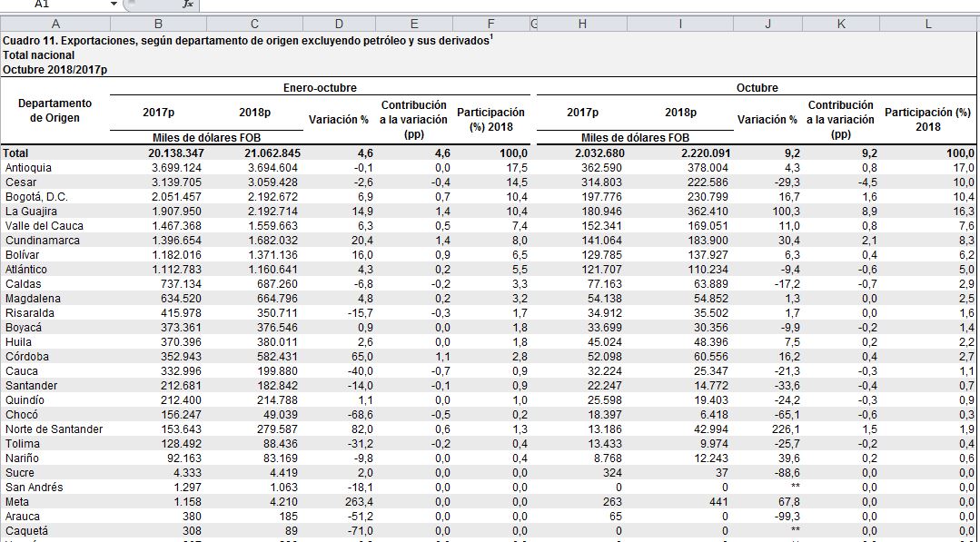This screenshot has height=542, width=980.
Task: Click the Octubre period header cell
Action: click(757, 88)
